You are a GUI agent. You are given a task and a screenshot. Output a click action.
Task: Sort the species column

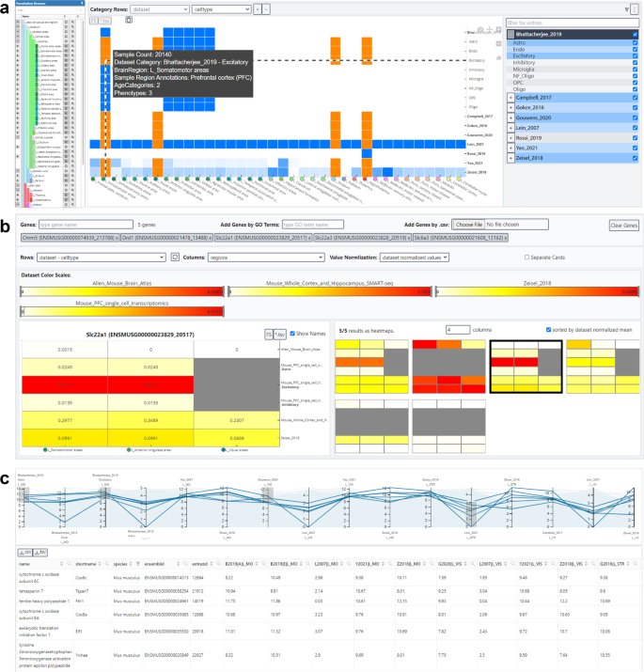point(131,564)
